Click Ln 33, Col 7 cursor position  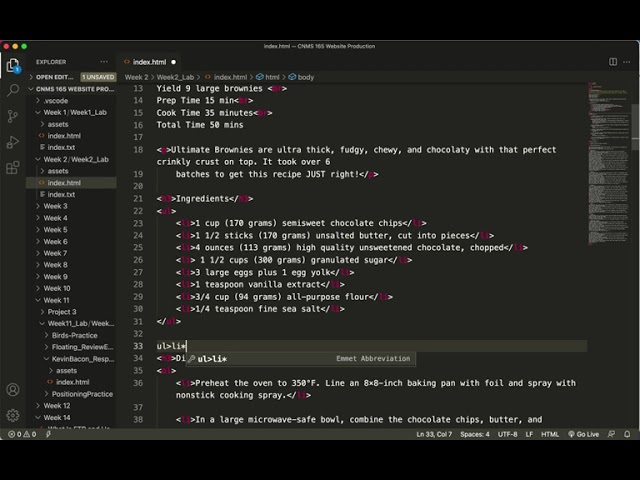coord(434,434)
